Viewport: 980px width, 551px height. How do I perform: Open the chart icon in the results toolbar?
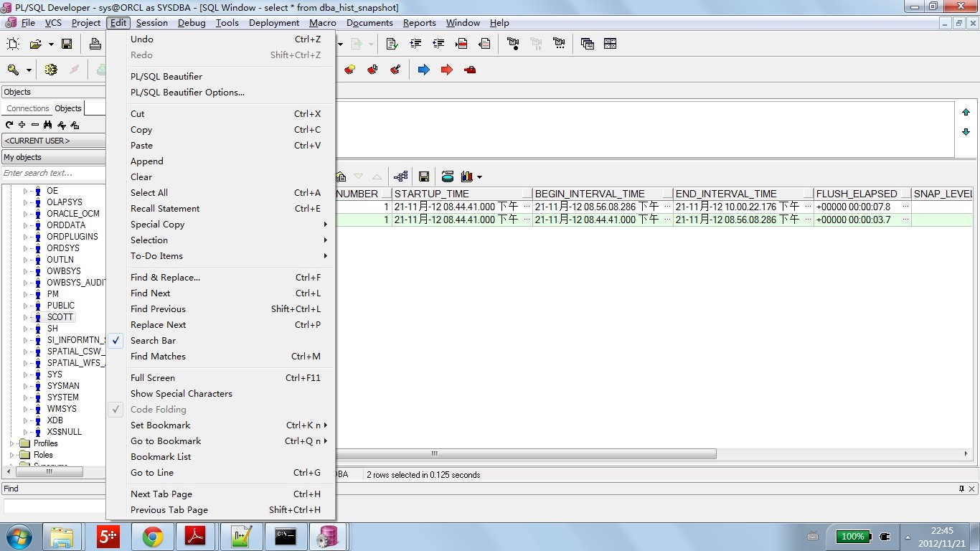(x=468, y=176)
